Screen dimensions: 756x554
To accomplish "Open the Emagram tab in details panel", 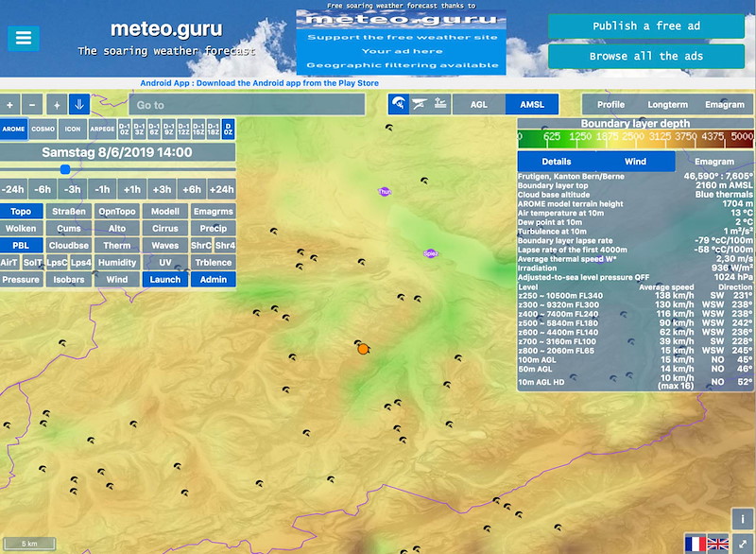I will [714, 162].
